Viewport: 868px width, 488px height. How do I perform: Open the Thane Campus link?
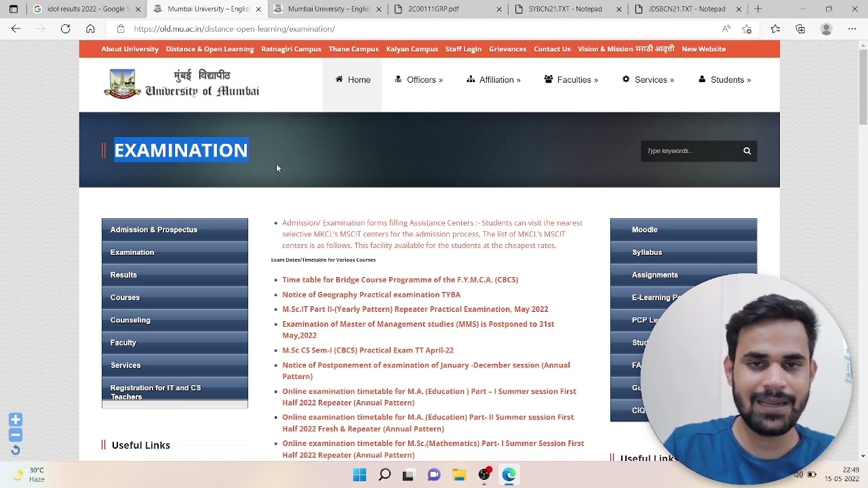353,49
